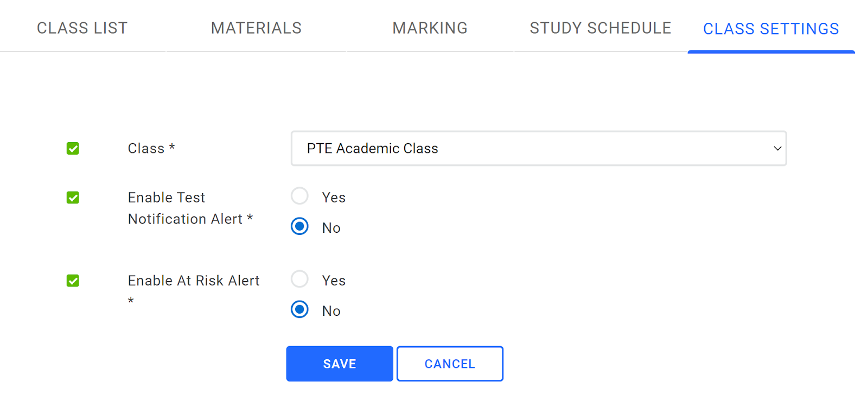868x395 pixels.
Task: Toggle the Enable Test Notification Alert checkbox
Action: 72,197
